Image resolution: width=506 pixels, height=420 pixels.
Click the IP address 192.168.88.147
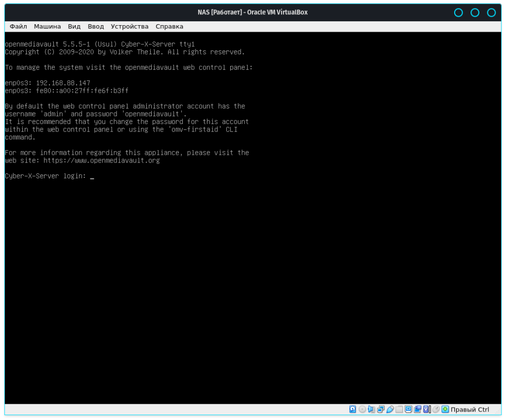[63, 83]
